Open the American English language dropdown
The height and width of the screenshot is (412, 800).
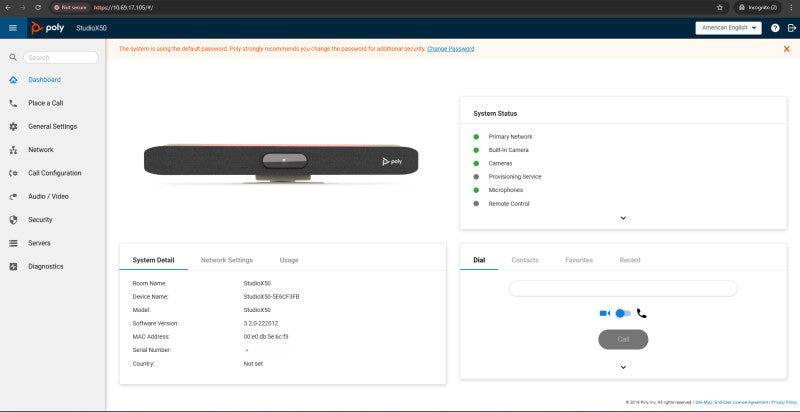click(728, 28)
